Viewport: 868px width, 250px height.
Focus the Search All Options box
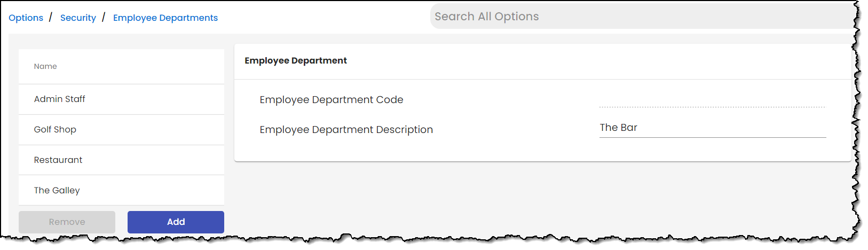[641, 17]
